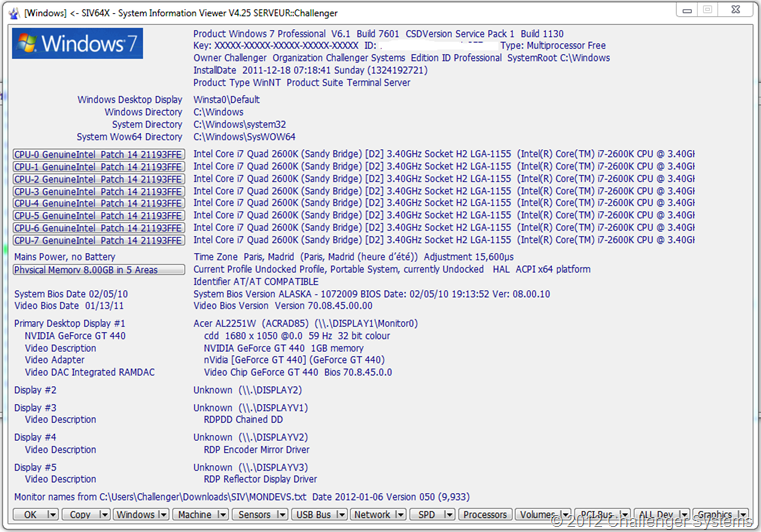This screenshot has height=532, width=761.
Task: Click the Time Zone Paris, Madrid line
Action: (353, 257)
